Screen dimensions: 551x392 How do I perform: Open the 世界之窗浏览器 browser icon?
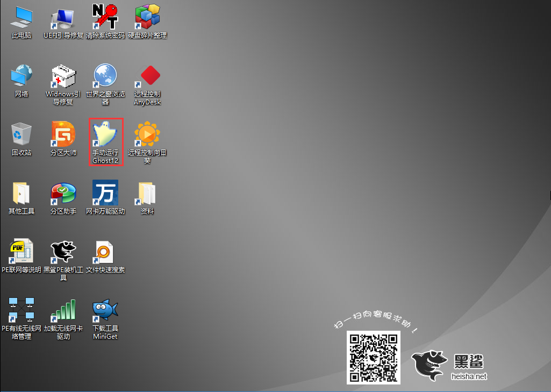(105, 76)
